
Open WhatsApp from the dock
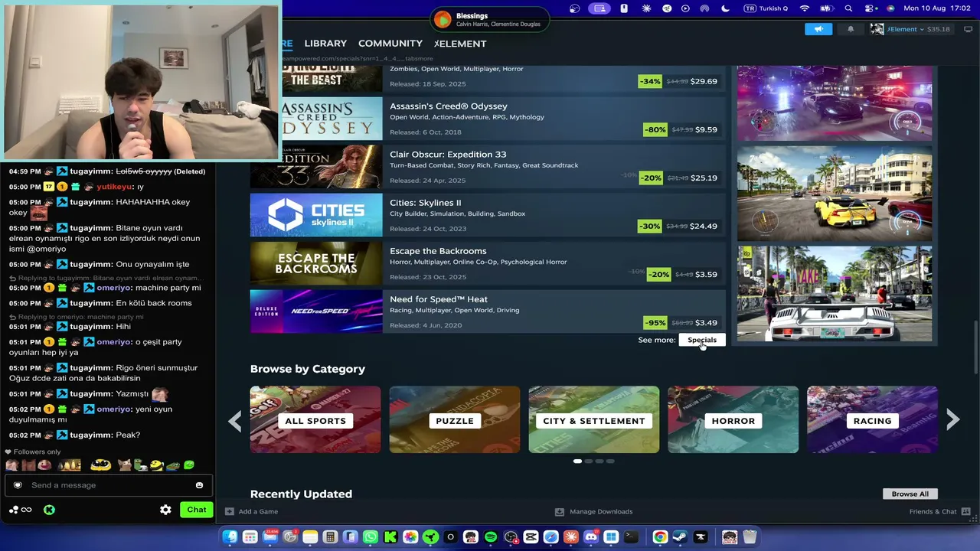[x=371, y=537]
